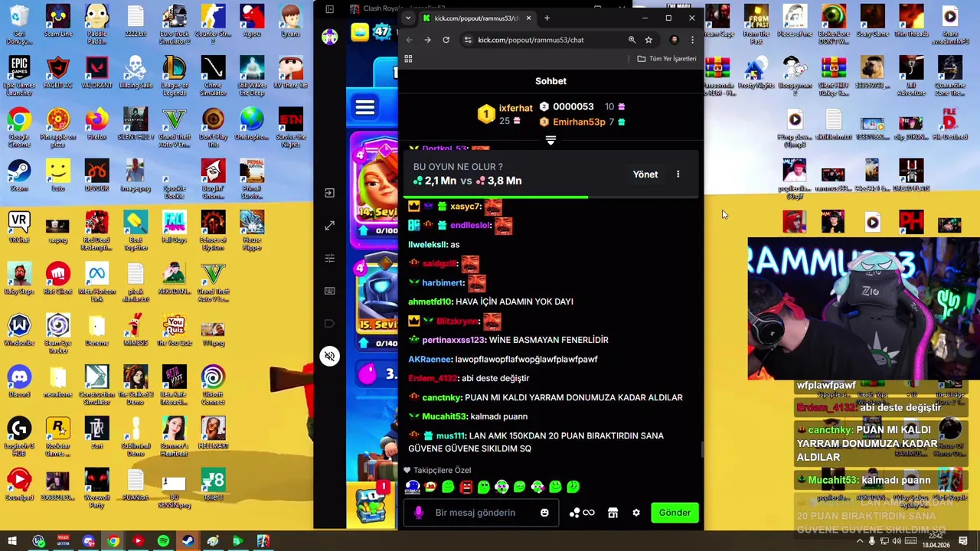
Task: Click the Sohbet chat header
Action: 550,81
